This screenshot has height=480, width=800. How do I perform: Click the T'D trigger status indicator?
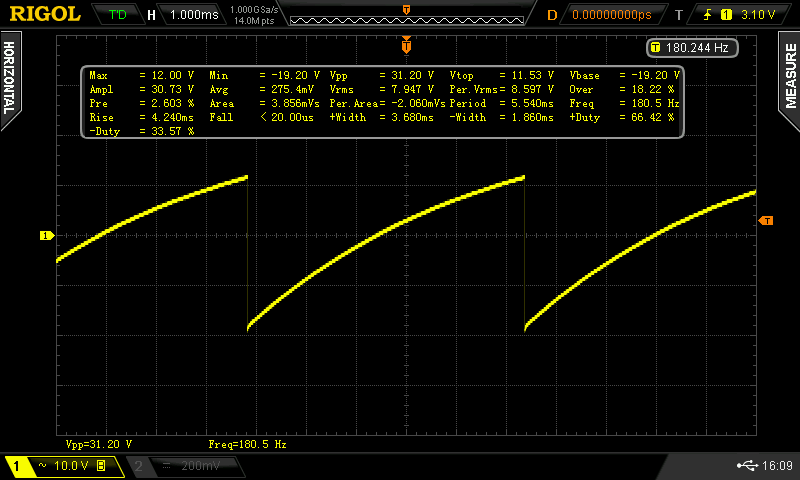(x=118, y=15)
